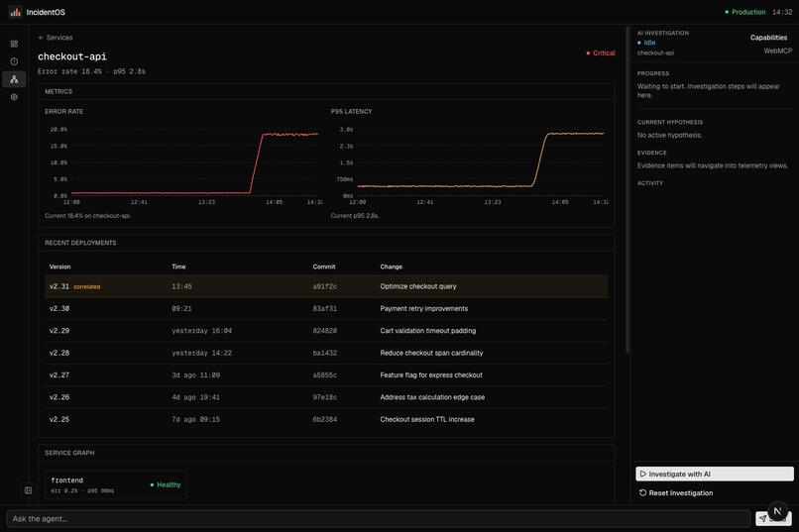Select the v2.31 correlated deployment row

[326, 286]
